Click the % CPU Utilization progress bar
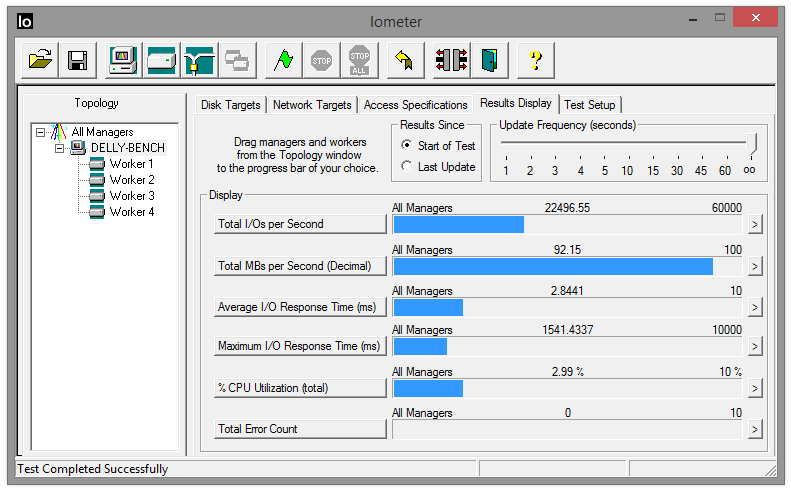 (568, 388)
